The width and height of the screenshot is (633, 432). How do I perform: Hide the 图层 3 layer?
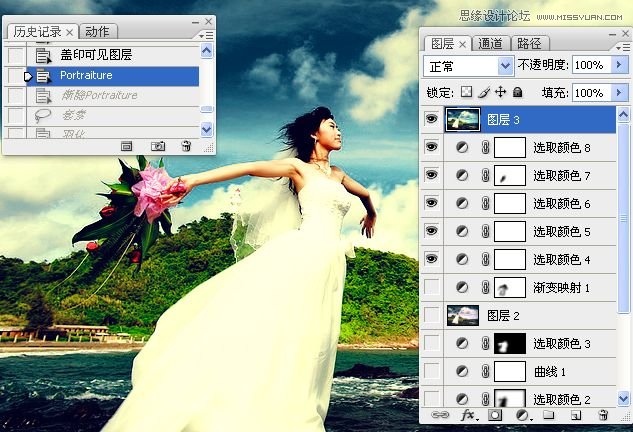point(432,119)
